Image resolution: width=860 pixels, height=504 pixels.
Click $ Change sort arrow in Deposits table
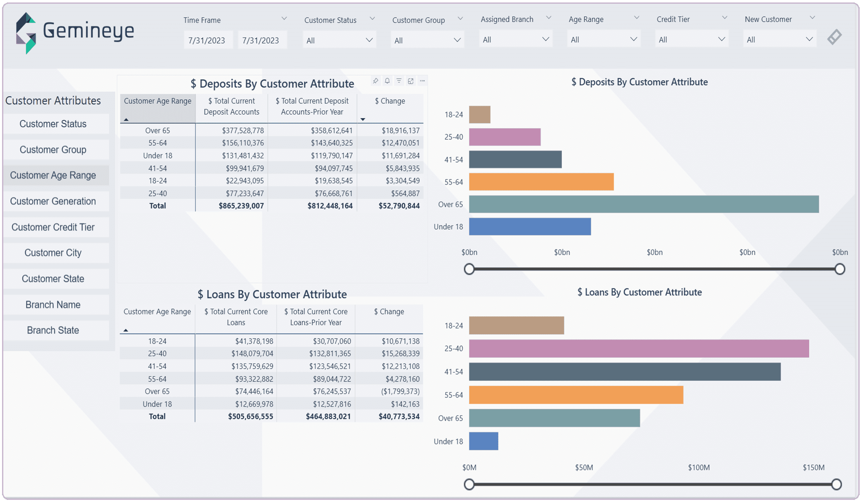[363, 119]
